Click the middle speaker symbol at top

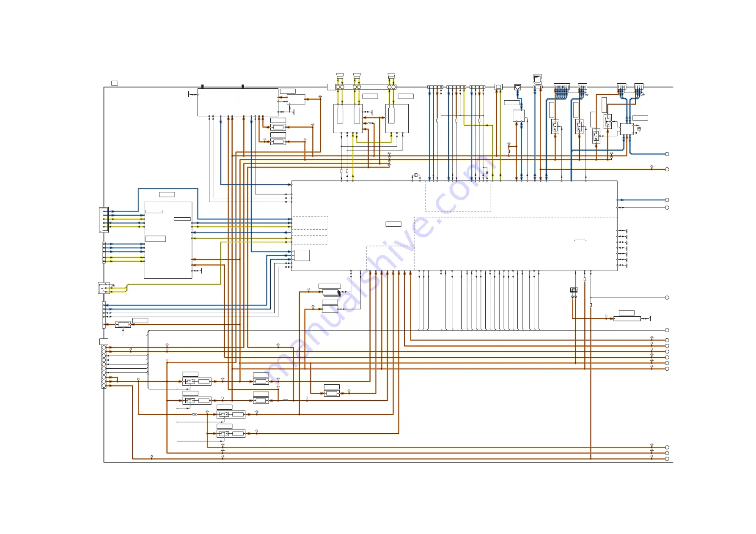tap(357, 76)
